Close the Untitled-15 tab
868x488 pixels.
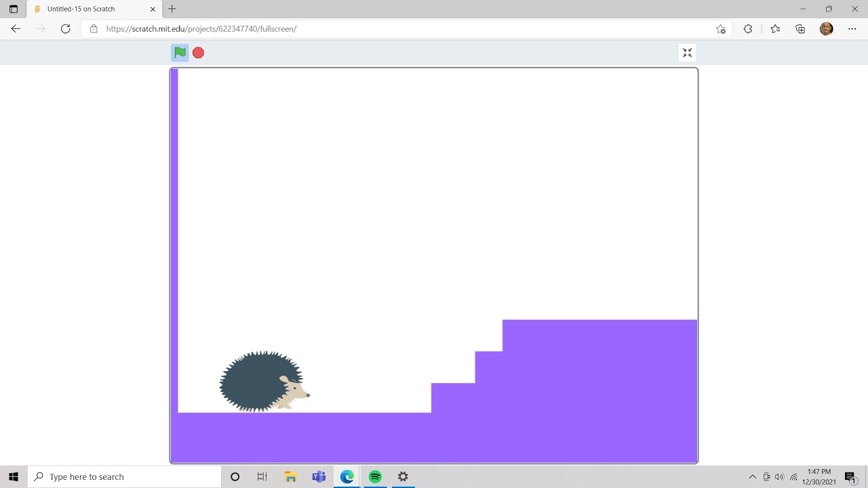[153, 9]
